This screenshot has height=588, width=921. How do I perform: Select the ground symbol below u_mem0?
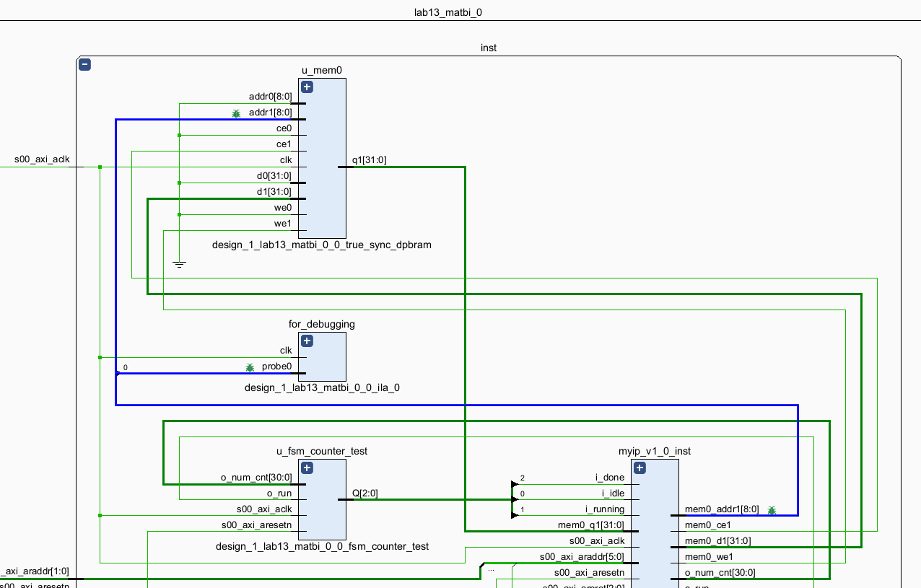coord(180,264)
